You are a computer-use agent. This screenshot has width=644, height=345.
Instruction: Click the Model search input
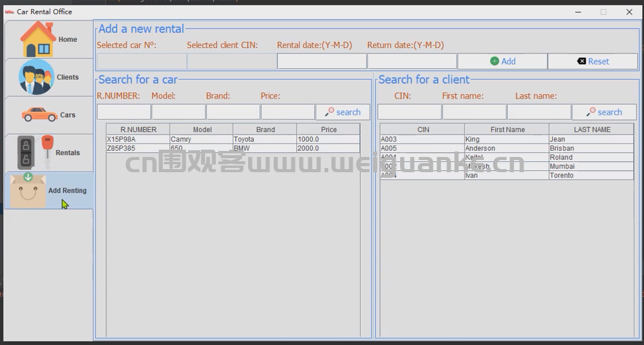[x=178, y=112]
